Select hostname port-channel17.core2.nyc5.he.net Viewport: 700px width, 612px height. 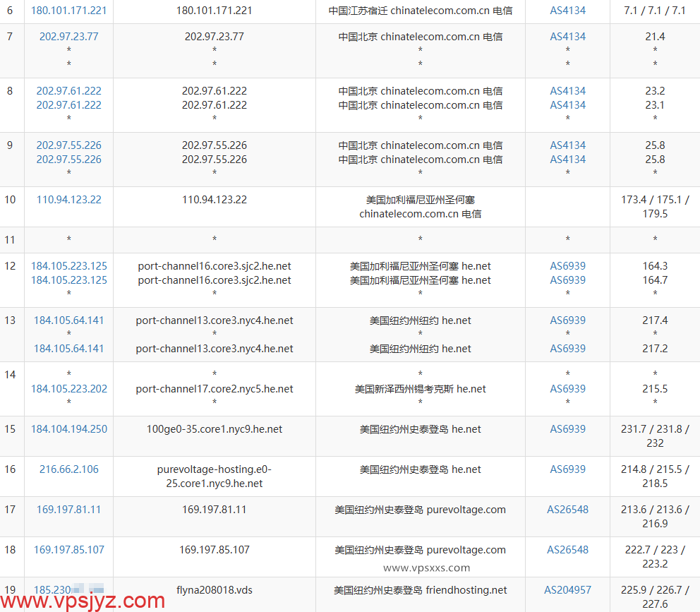coord(215,389)
